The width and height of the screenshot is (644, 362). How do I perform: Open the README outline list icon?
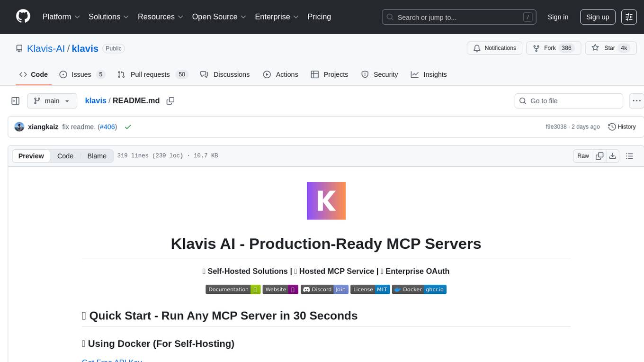pos(629,156)
